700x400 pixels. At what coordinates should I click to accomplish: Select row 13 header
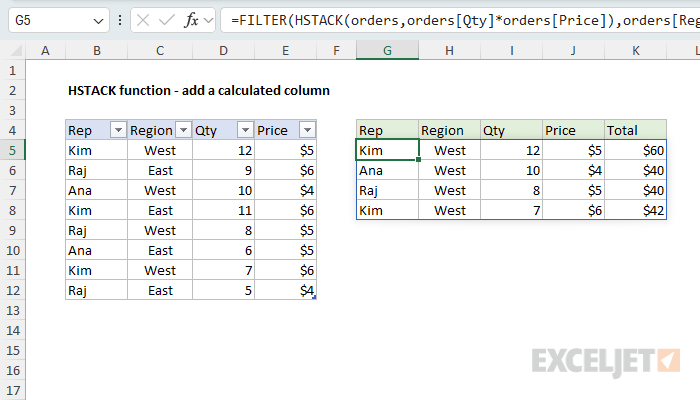[12, 310]
